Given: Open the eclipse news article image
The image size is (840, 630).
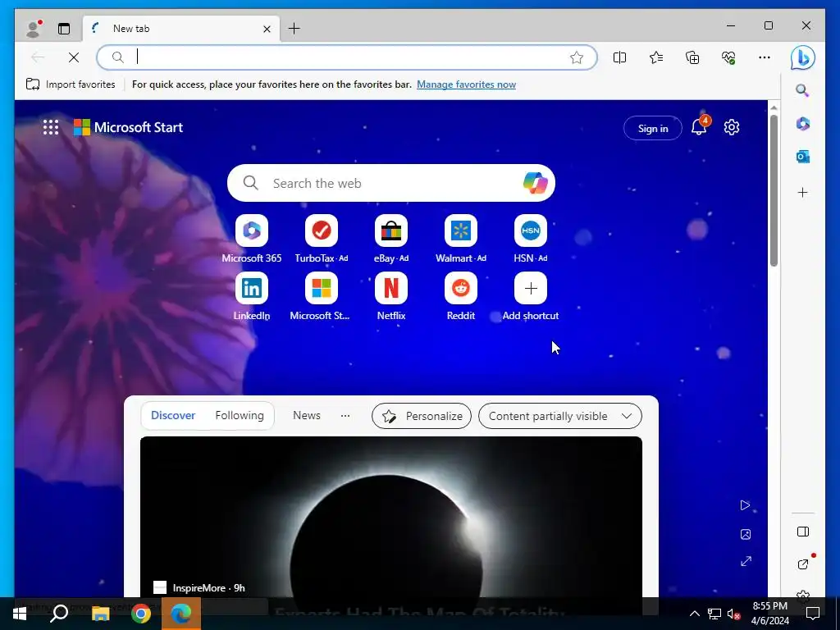Looking at the screenshot, I should click(x=391, y=517).
